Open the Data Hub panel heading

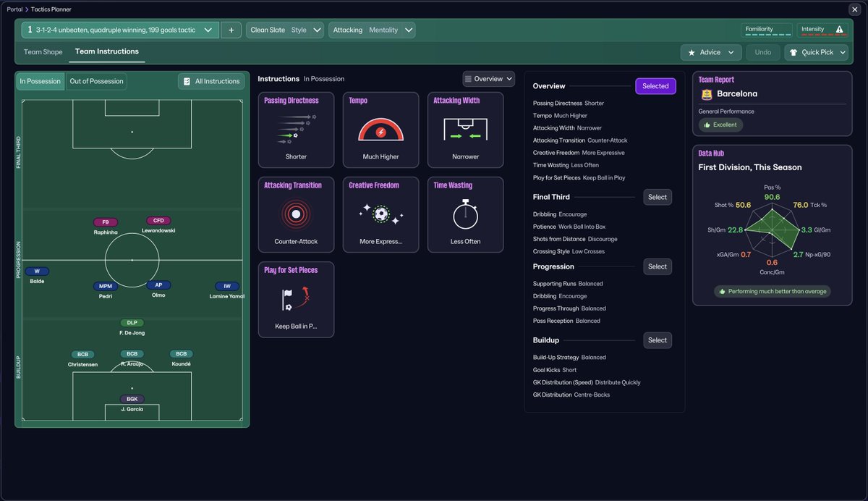pyautogui.click(x=711, y=153)
